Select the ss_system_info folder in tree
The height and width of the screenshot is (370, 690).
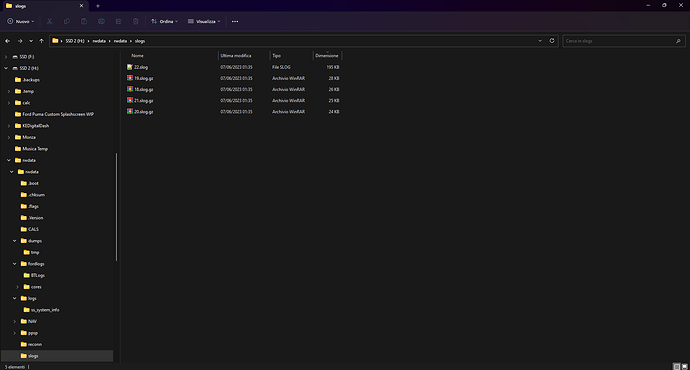45,310
